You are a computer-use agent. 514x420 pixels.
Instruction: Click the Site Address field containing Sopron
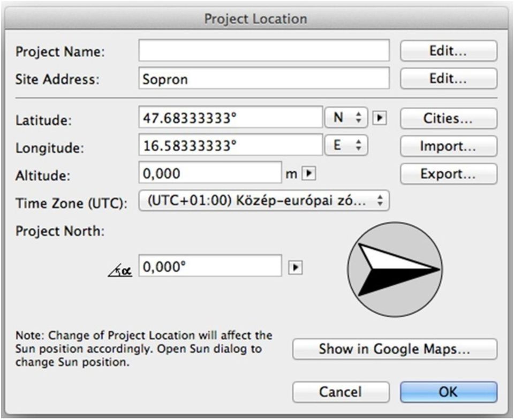point(264,79)
